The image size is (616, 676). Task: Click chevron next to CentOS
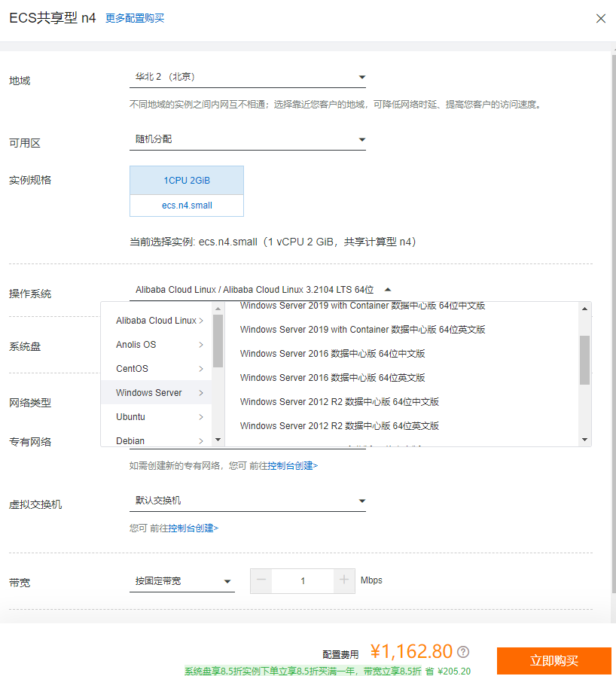click(x=201, y=369)
